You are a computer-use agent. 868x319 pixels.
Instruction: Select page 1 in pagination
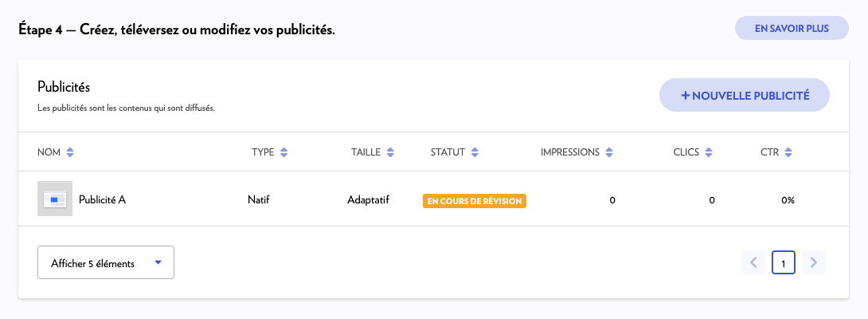[x=784, y=262]
